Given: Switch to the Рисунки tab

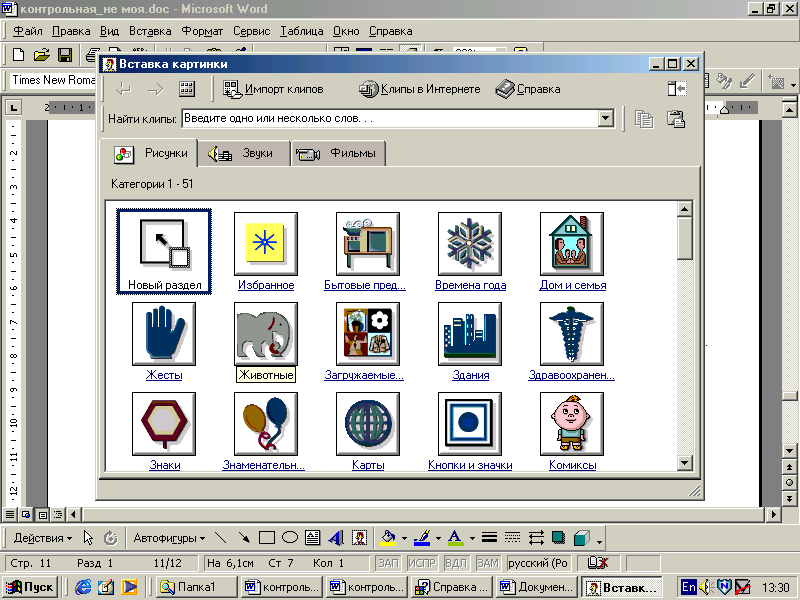Looking at the screenshot, I should (149, 153).
